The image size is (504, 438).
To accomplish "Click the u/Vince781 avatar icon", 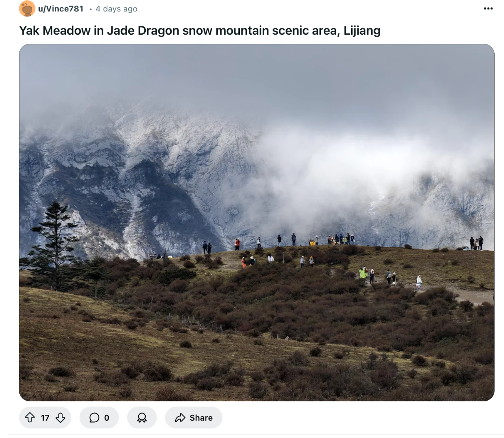I will pyautogui.click(x=27, y=9).
